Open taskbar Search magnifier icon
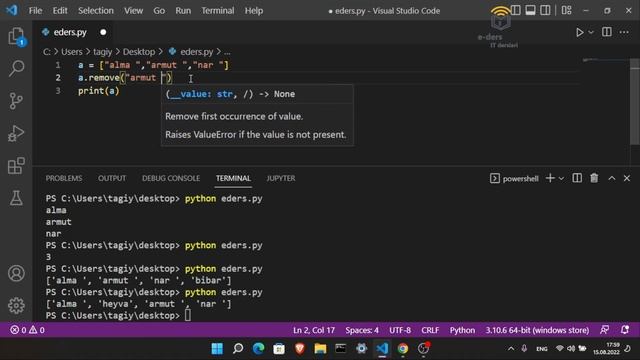The height and width of the screenshot is (360, 640). point(238,349)
